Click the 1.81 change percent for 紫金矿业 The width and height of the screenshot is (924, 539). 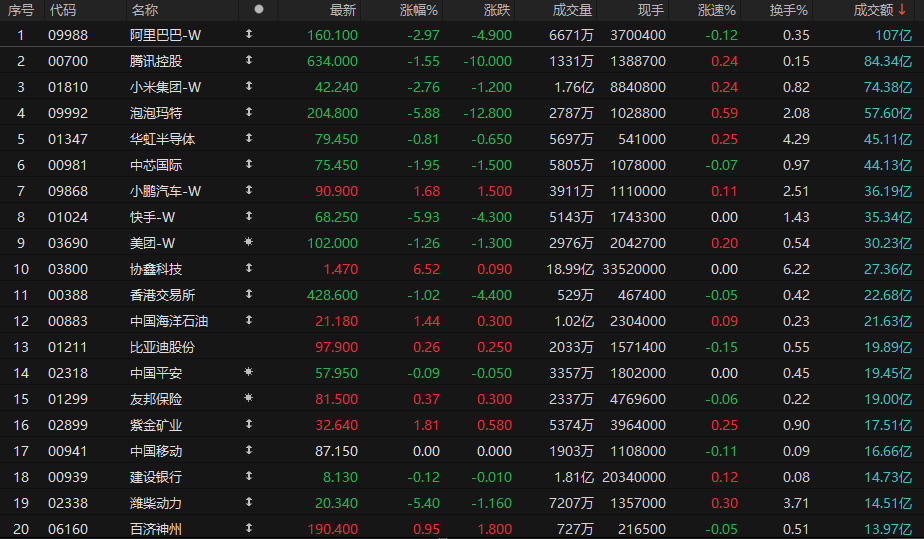point(427,425)
